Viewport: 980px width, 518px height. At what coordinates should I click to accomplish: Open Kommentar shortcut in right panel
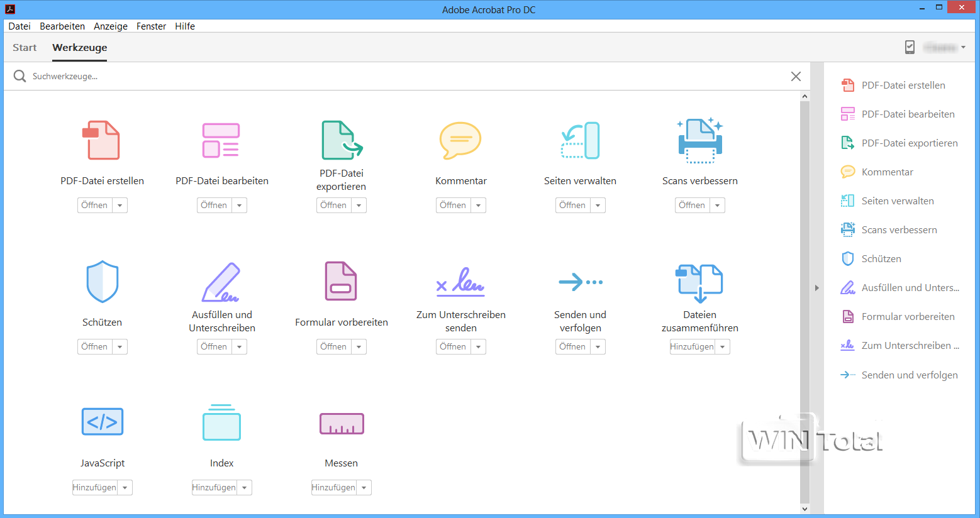(x=877, y=172)
